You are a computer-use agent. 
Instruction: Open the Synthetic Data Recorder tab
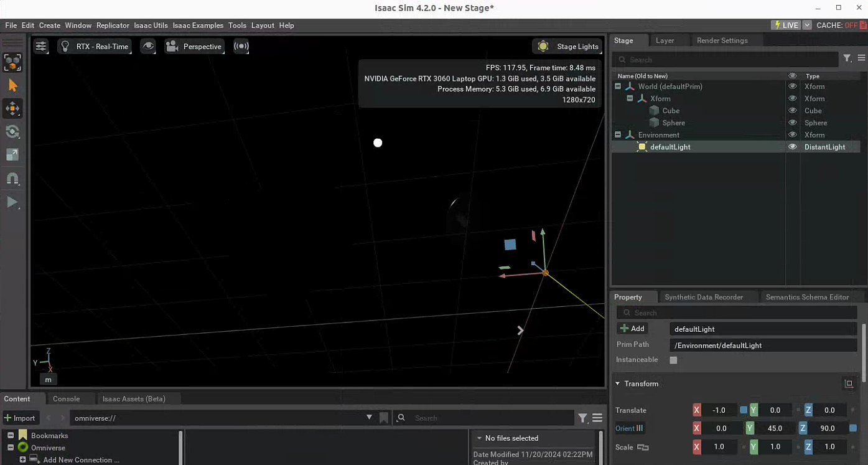click(x=704, y=298)
